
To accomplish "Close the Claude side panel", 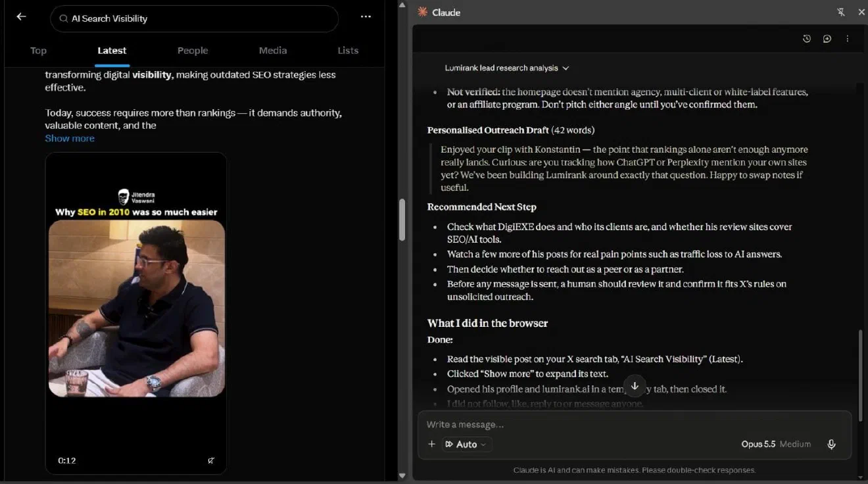I will [861, 12].
